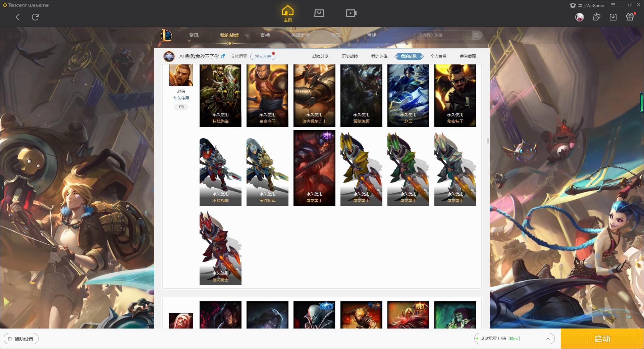Switch to 直播 live stream tab
The image size is (644, 349).
(265, 35)
